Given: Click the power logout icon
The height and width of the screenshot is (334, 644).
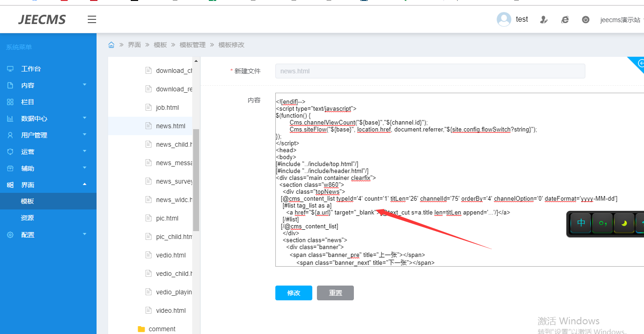Looking at the screenshot, I should (x=585, y=20).
